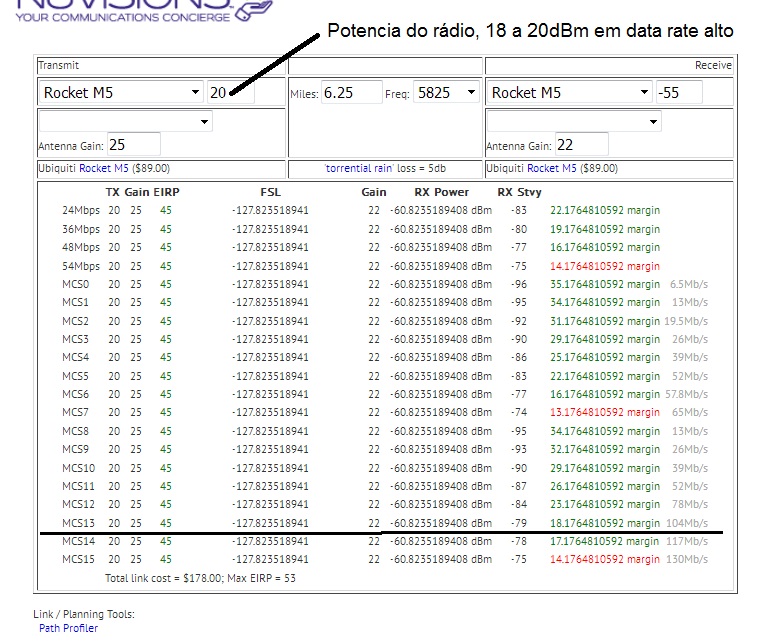Click the Total link cost summary line
The width and height of the screenshot is (760, 642).
(x=200, y=578)
